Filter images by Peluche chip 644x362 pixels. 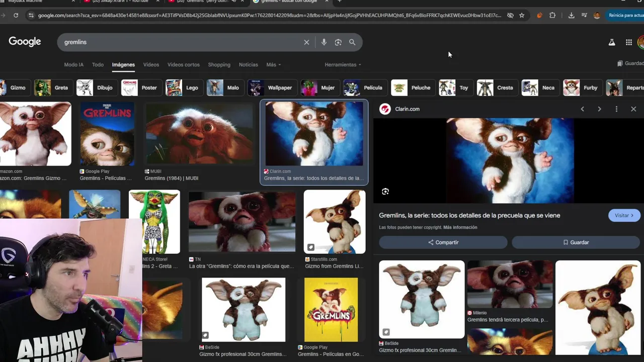[x=413, y=87]
